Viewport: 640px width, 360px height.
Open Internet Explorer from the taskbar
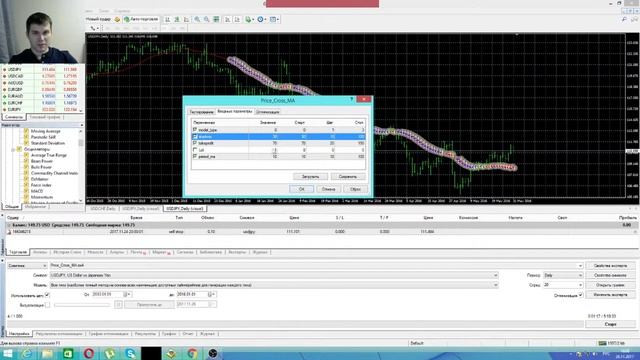click(27, 353)
